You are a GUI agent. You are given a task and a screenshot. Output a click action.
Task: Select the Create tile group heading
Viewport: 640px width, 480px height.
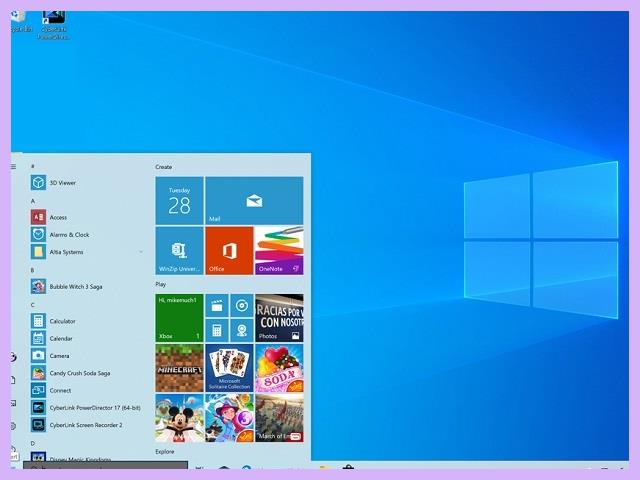pyautogui.click(x=164, y=167)
